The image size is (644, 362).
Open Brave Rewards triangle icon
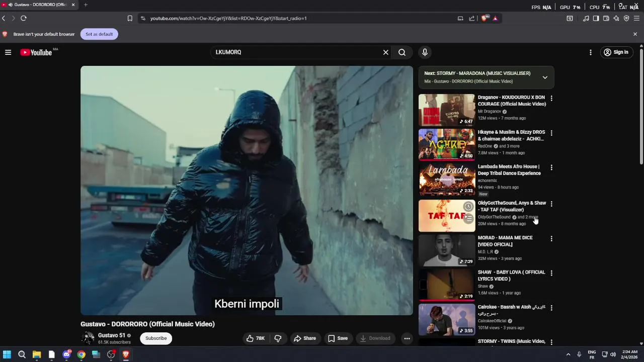495,18
